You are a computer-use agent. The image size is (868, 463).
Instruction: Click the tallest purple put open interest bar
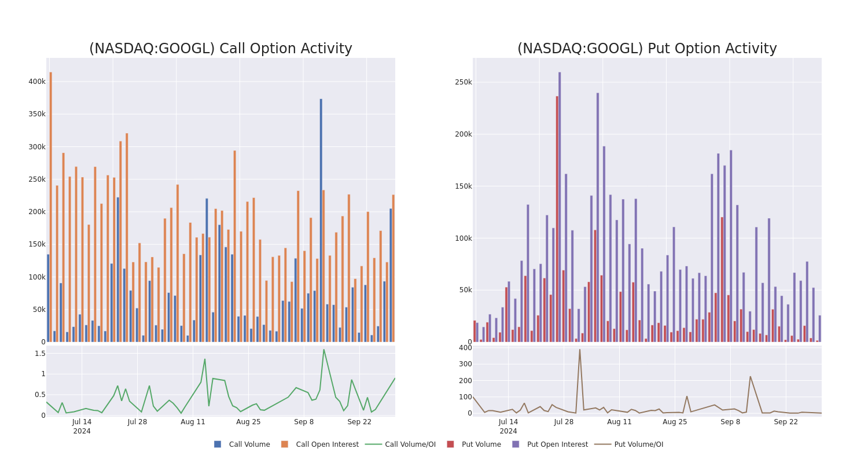(560, 207)
